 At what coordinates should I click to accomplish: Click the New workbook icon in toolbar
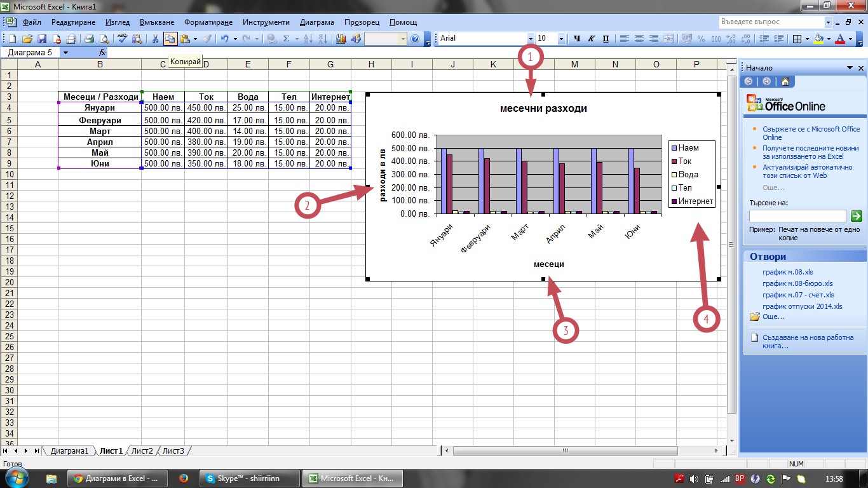click(13, 39)
